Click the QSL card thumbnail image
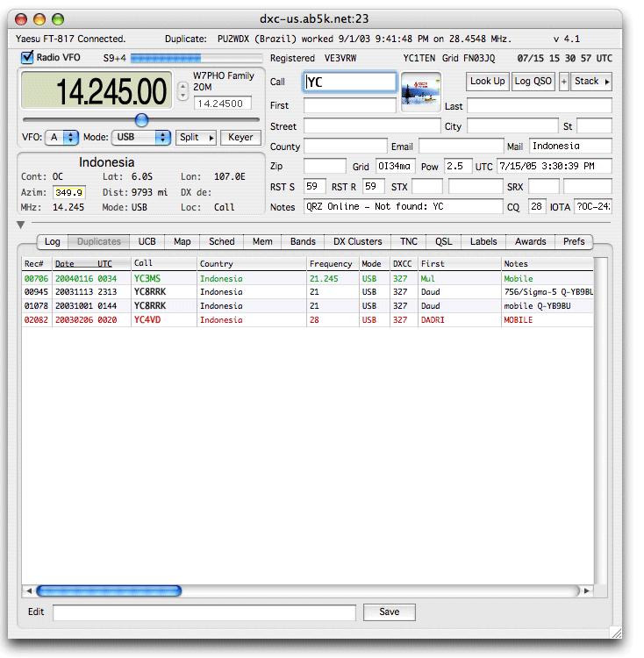Image resolution: width=644 pixels, height=658 pixels. coord(420,92)
